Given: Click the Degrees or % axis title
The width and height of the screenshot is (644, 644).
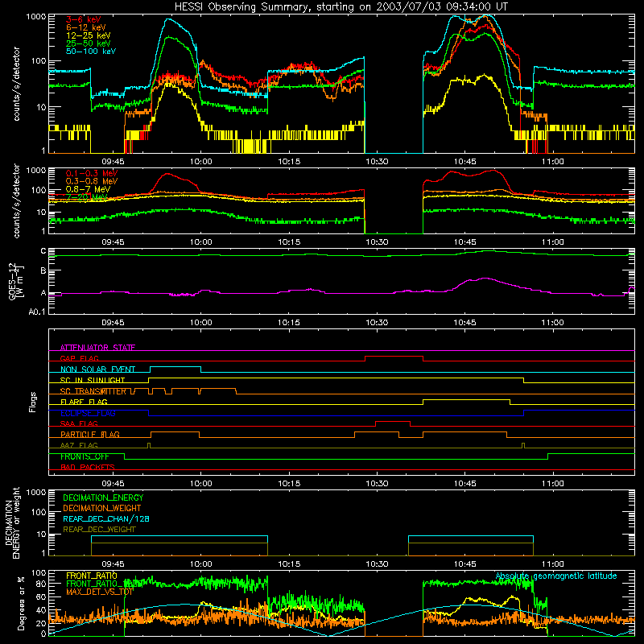Looking at the screenshot, I should (x=21, y=603).
